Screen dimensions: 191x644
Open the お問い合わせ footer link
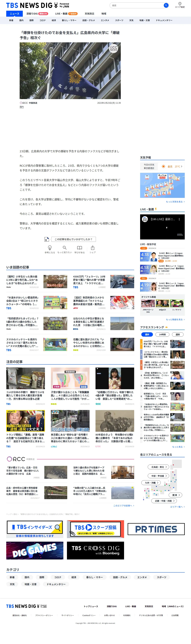(109, 615)
